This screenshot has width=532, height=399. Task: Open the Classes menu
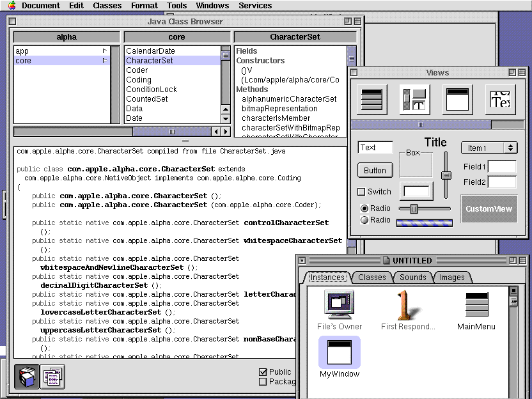pos(107,5)
